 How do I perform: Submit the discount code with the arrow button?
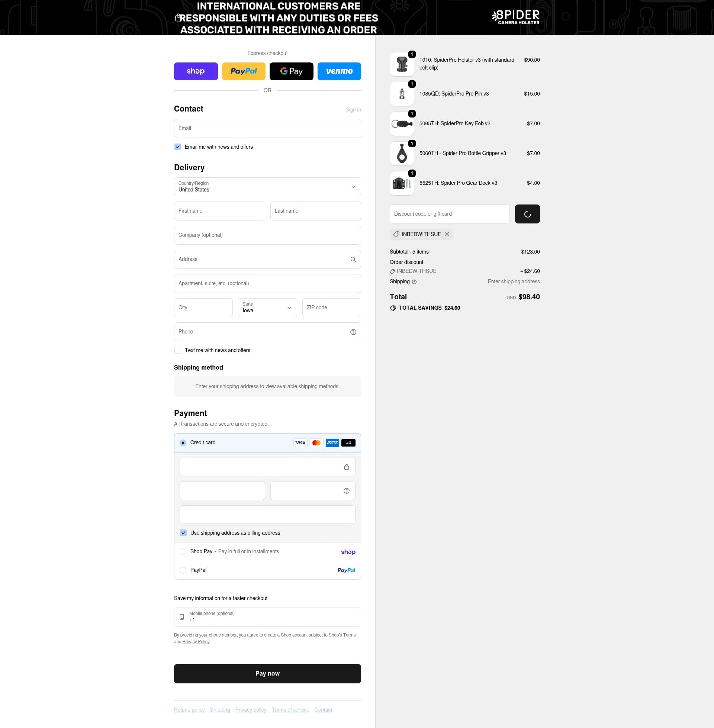[x=527, y=214]
